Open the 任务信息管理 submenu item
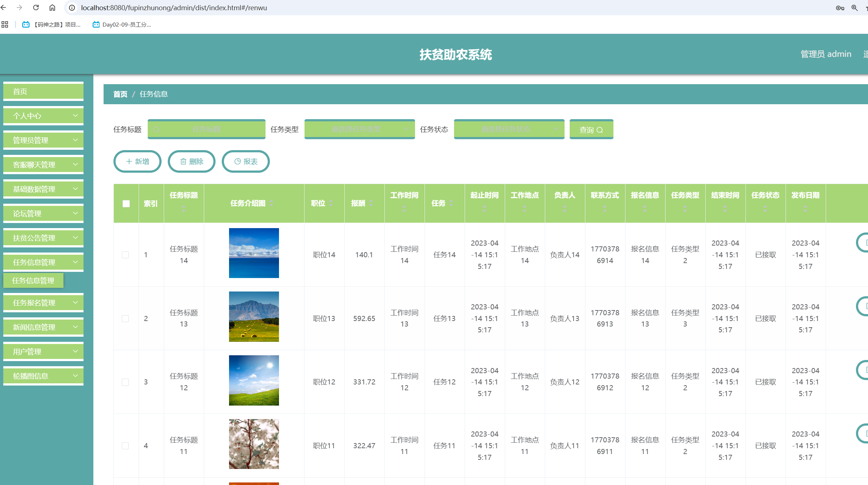This screenshot has height=485, width=868. point(33,281)
